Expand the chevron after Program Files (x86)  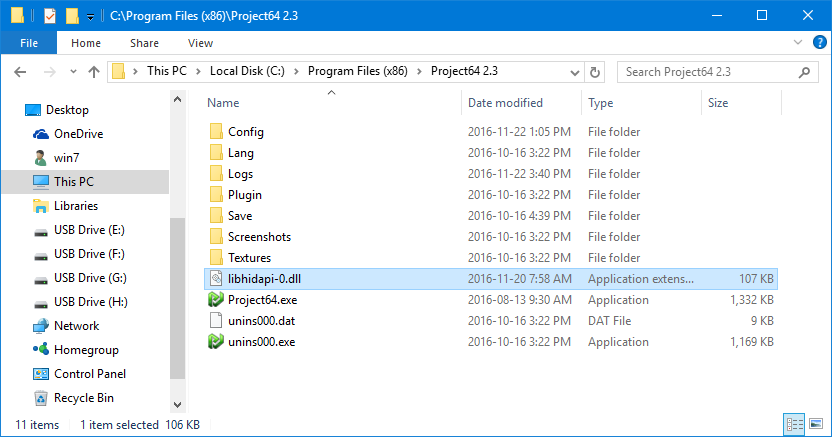pyautogui.click(x=419, y=72)
